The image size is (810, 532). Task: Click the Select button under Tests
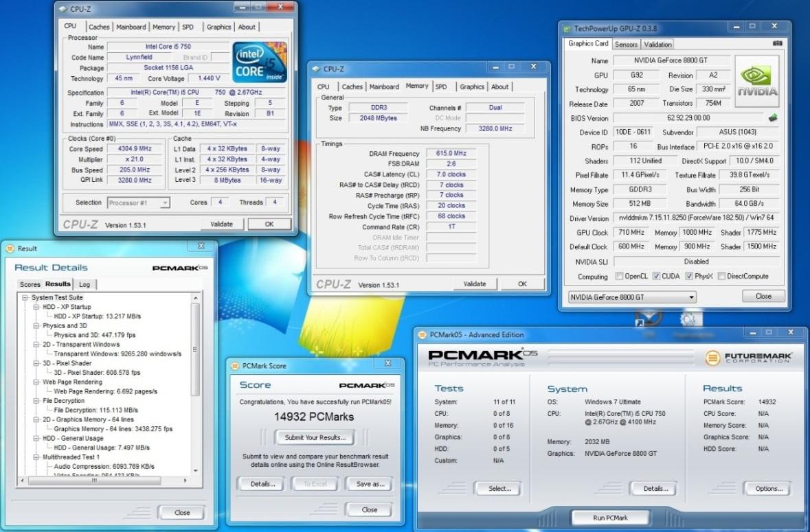499,489
